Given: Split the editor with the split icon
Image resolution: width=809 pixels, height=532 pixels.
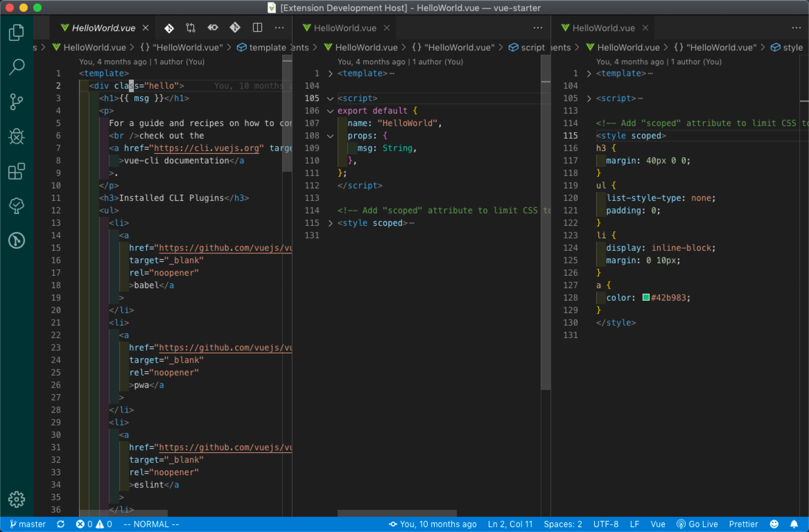Looking at the screenshot, I should [258, 28].
